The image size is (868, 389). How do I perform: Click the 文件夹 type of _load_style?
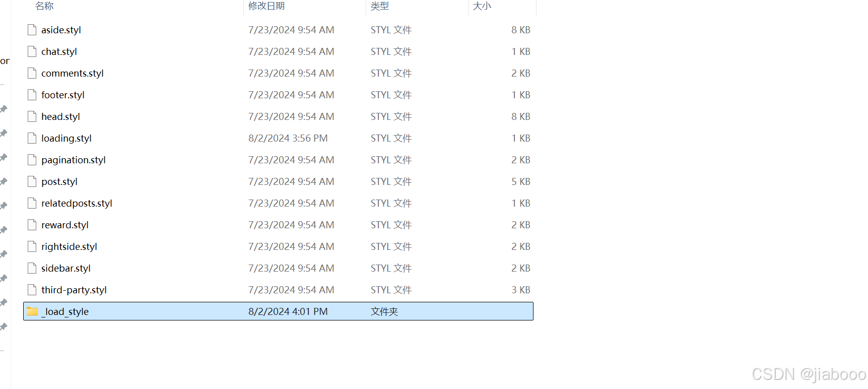[384, 311]
